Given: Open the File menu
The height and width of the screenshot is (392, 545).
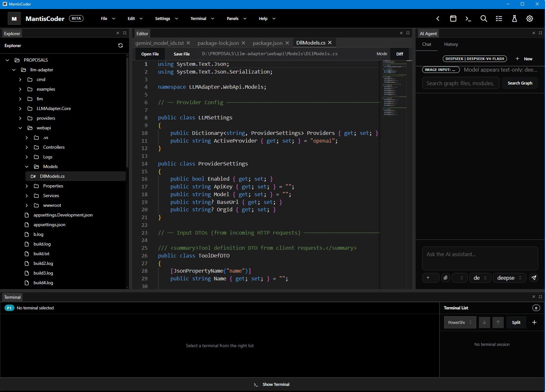Looking at the screenshot, I should (108, 19).
